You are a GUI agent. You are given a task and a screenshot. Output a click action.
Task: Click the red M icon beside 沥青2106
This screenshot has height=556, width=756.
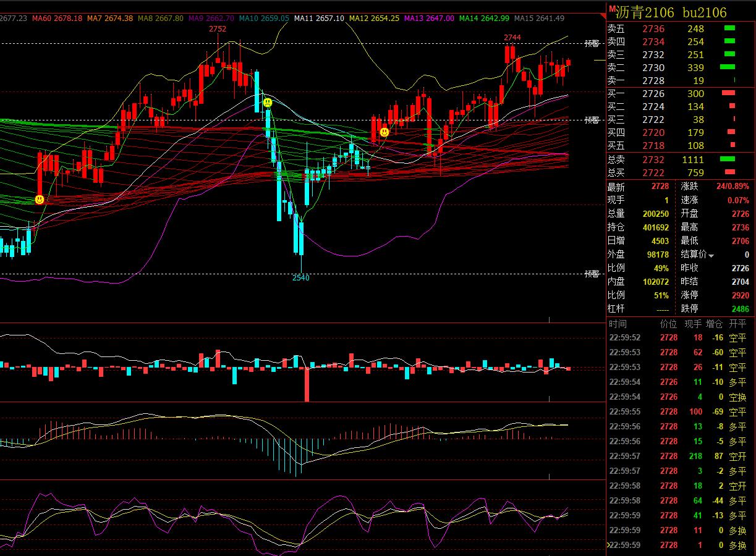coord(612,9)
